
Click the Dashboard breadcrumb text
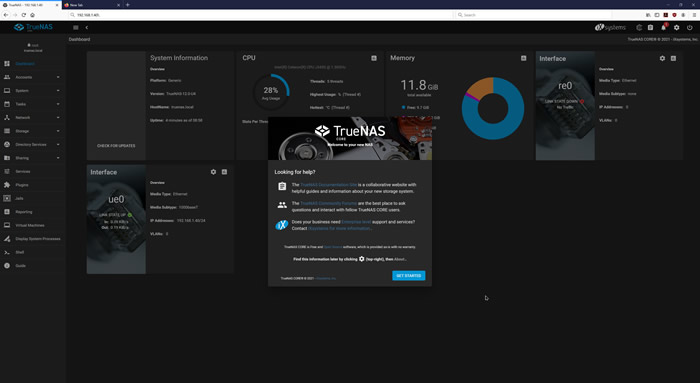(79, 39)
